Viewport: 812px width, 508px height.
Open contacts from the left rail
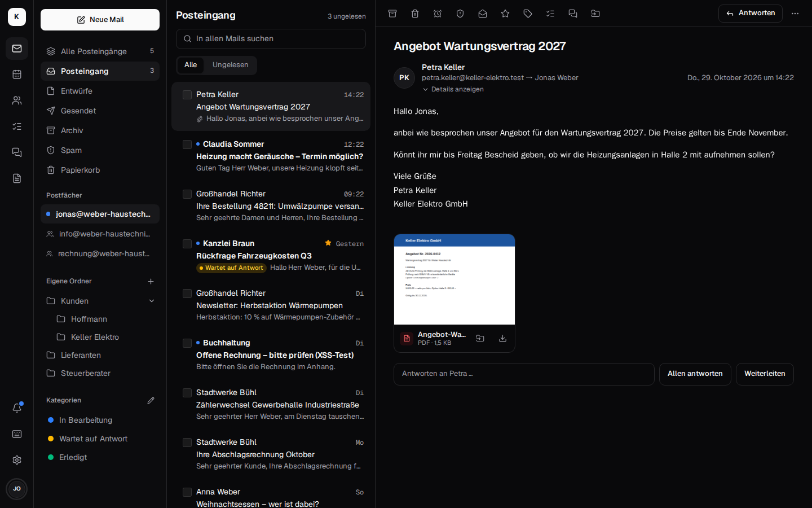coord(17,100)
